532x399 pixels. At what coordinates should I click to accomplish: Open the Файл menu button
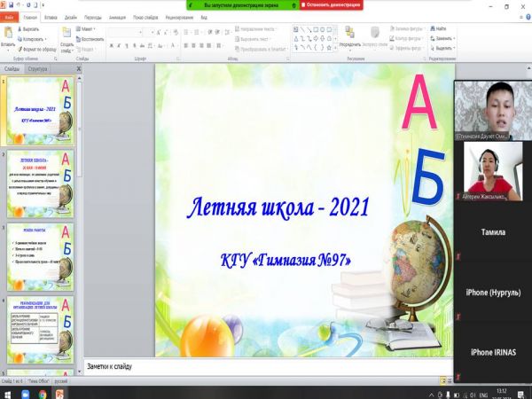coord(8,17)
